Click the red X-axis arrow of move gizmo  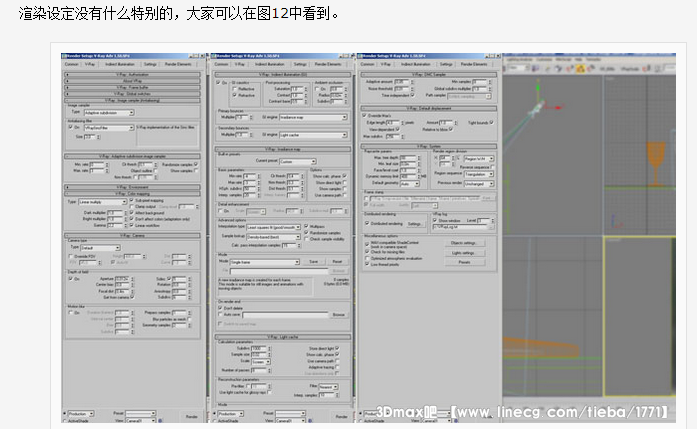(x=557, y=107)
